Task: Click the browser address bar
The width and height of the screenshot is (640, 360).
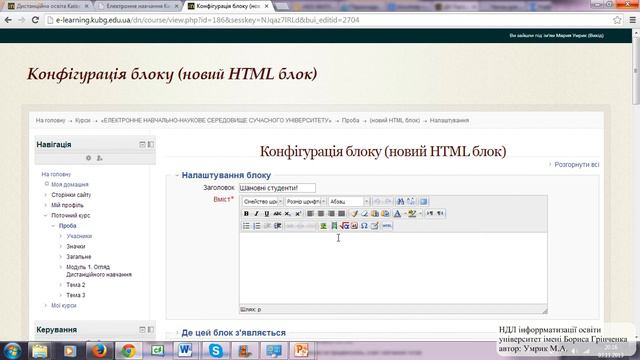Action: click(x=329, y=20)
